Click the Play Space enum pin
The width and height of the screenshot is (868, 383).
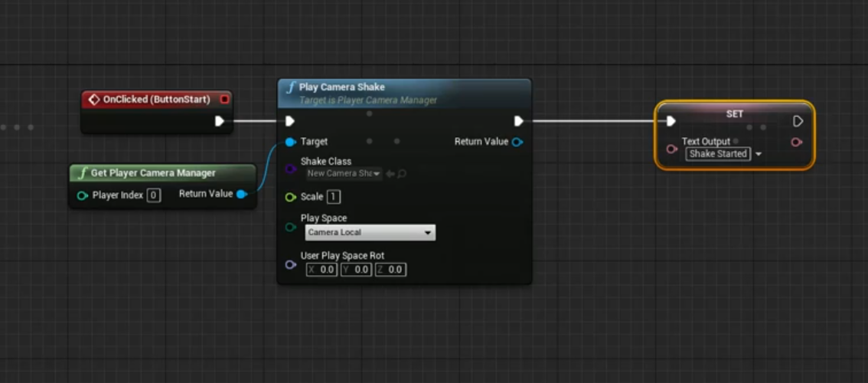coord(290,227)
